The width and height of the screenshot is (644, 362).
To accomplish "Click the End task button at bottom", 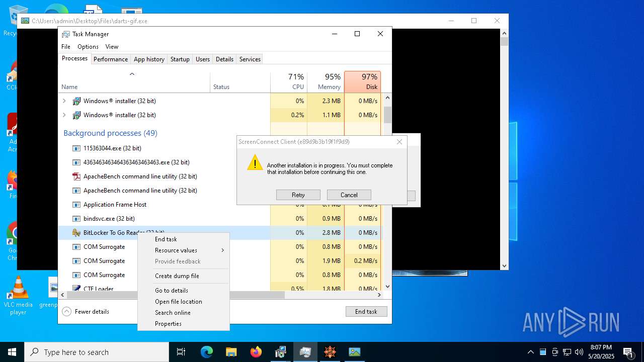I will (366, 312).
